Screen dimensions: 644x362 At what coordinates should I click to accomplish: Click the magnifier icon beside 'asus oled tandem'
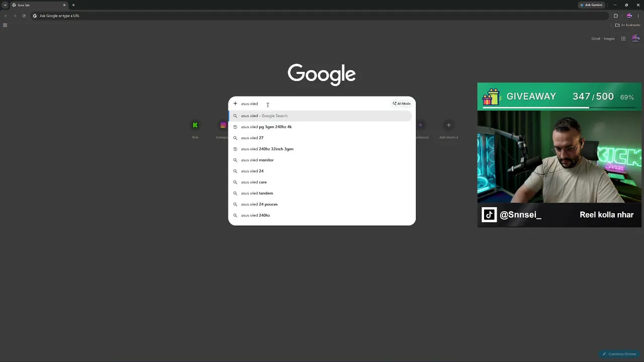pyautogui.click(x=235, y=193)
